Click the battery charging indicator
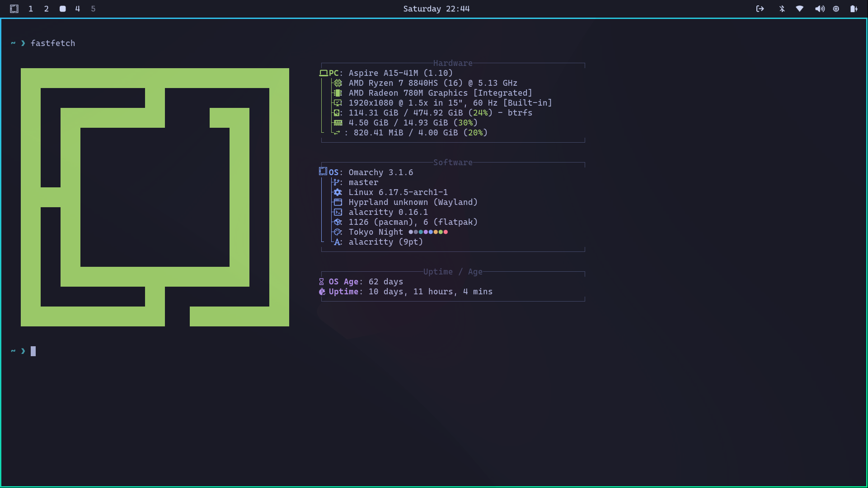Image resolution: width=868 pixels, height=488 pixels. point(854,9)
